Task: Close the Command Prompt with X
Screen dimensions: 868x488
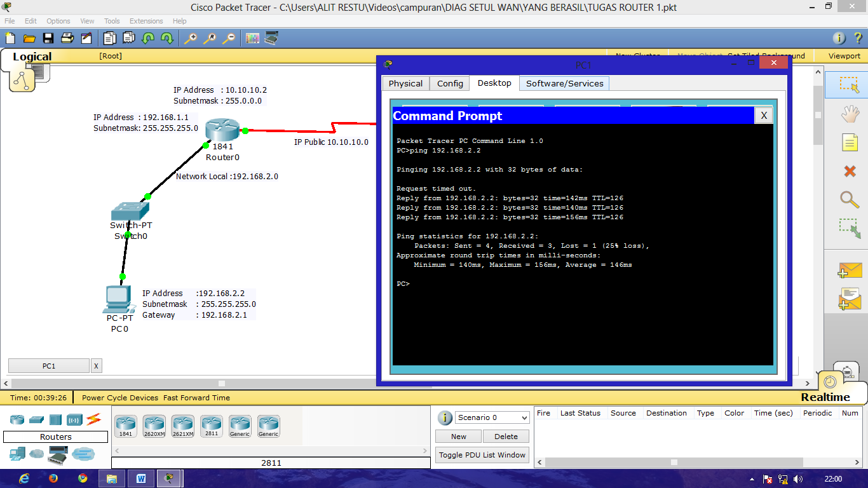Action: 764,116
